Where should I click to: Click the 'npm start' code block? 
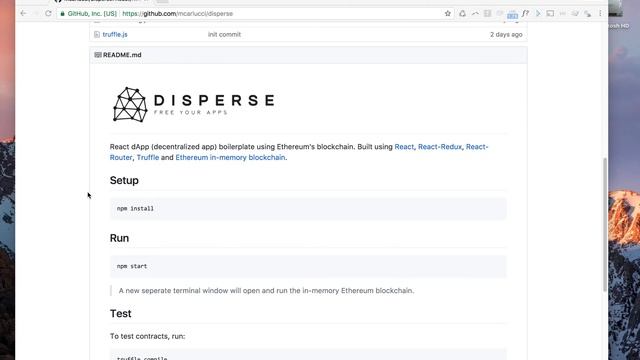point(308,266)
